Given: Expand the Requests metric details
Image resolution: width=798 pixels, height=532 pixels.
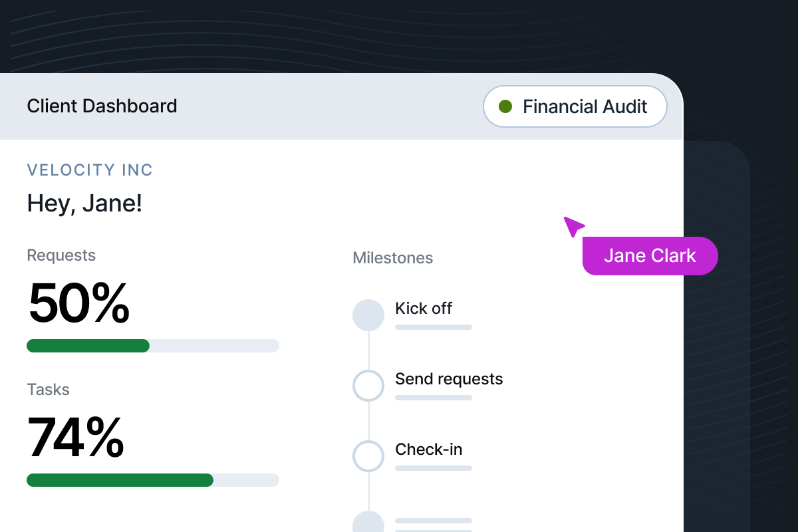Looking at the screenshot, I should [61, 255].
